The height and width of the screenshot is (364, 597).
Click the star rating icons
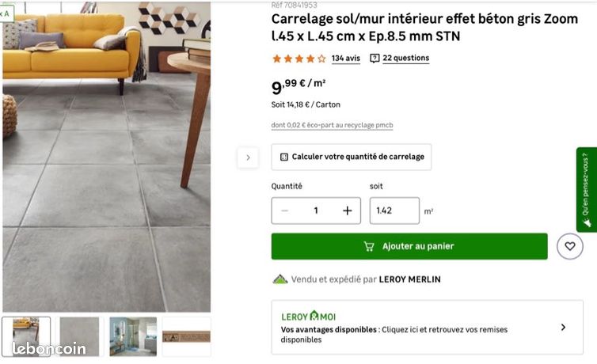[x=299, y=59]
